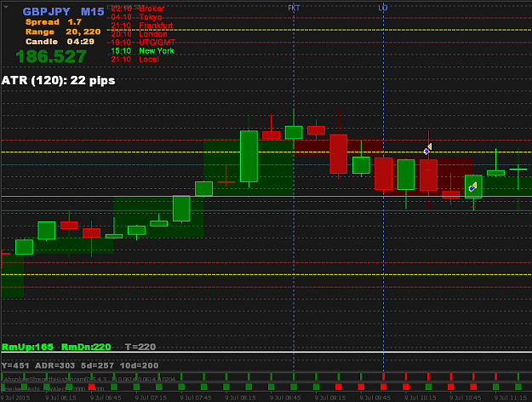Click the 9 Jul 10:15 time axis label
The width and height of the screenshot is (532, 402).
click(x=420, y=398)
